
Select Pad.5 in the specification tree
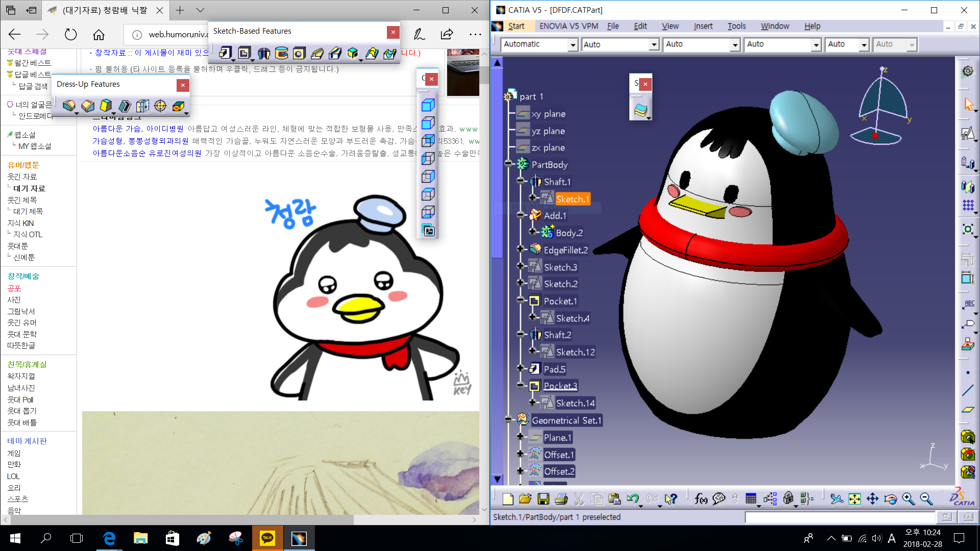pos(554,369)
